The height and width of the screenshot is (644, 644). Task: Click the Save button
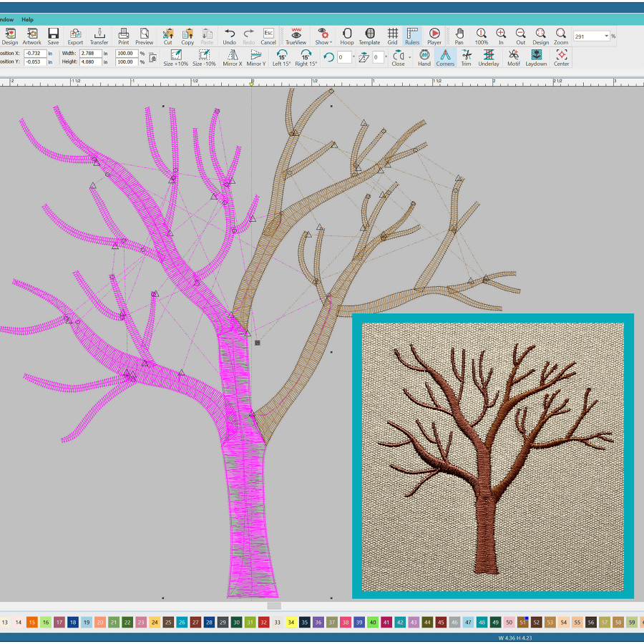[54, 36]
